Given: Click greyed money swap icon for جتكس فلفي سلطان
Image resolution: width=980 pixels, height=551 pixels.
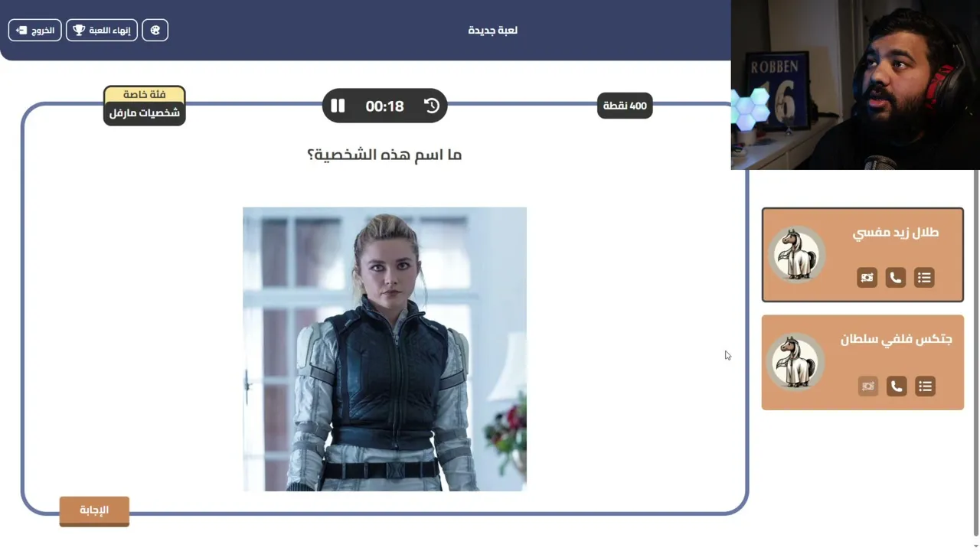Looking at the screenshot, I should pyautogui.click(x=867, y=386).
